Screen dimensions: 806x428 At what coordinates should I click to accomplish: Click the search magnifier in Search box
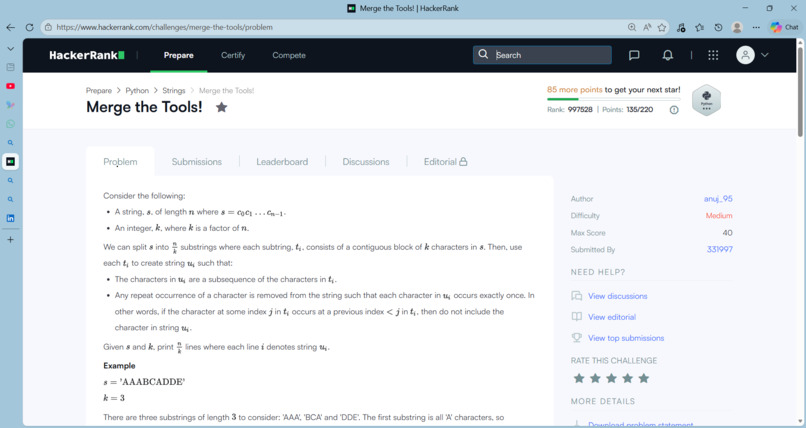click(x=483, y=54)
